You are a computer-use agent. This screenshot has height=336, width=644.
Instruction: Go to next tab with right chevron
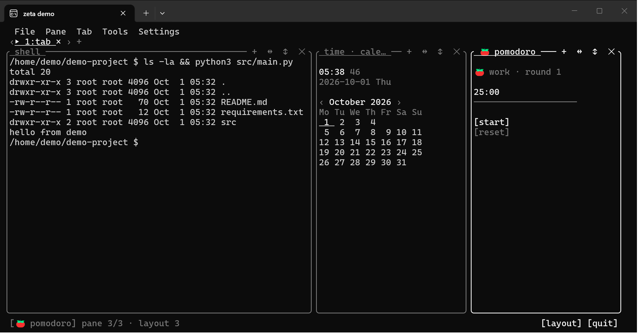click(69, 42)
